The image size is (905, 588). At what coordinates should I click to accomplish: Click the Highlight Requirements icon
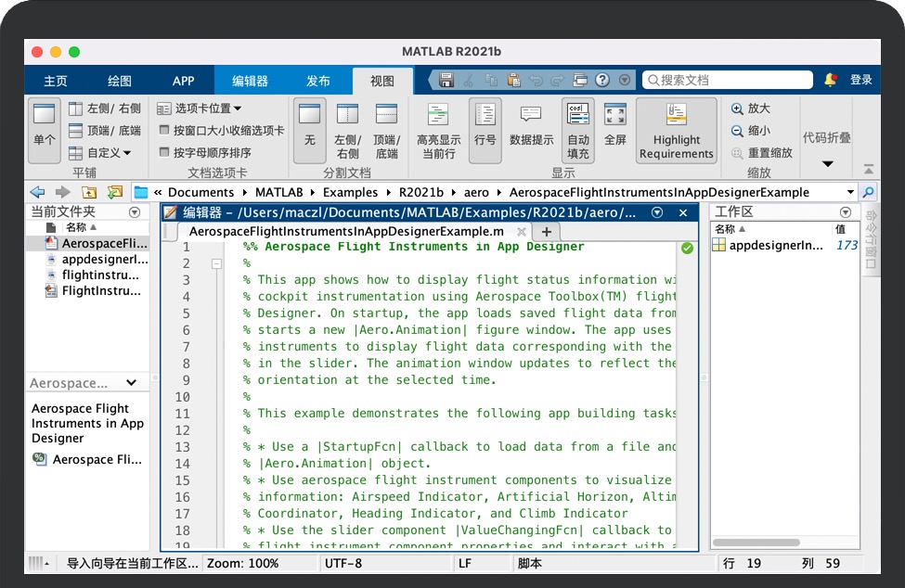(676, 115)
